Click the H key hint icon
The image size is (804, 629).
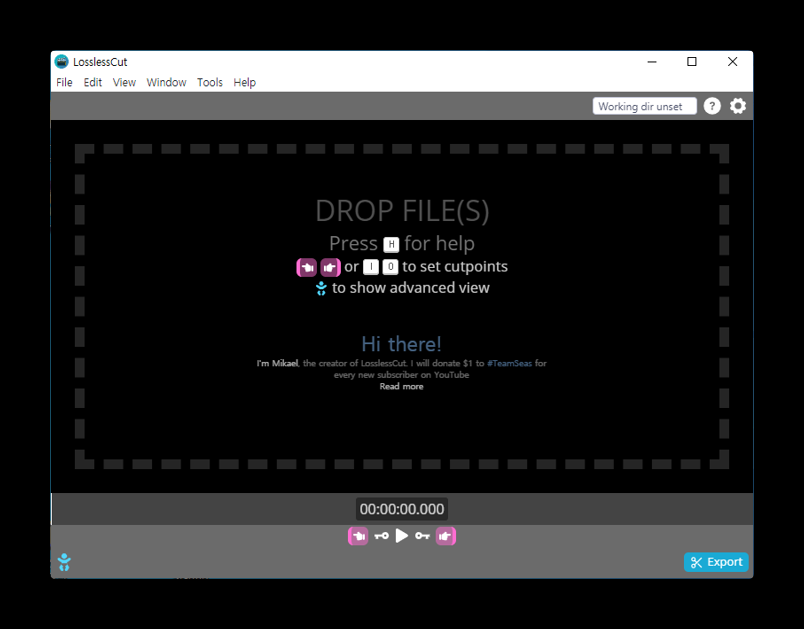[391, 245]
